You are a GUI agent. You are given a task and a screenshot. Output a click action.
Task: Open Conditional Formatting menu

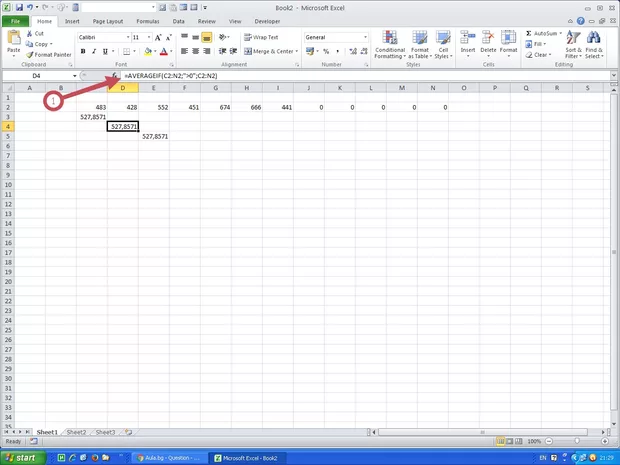[x=390, y=45]
